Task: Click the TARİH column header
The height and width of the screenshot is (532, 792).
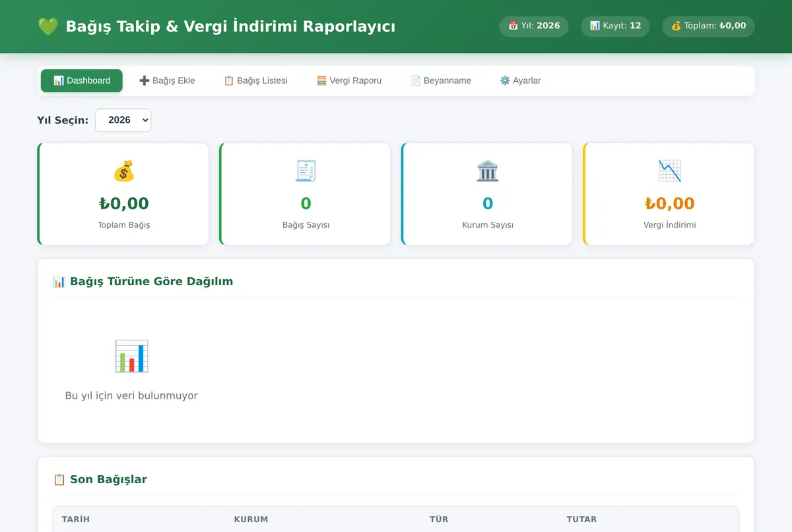Action: pos(76,519)
